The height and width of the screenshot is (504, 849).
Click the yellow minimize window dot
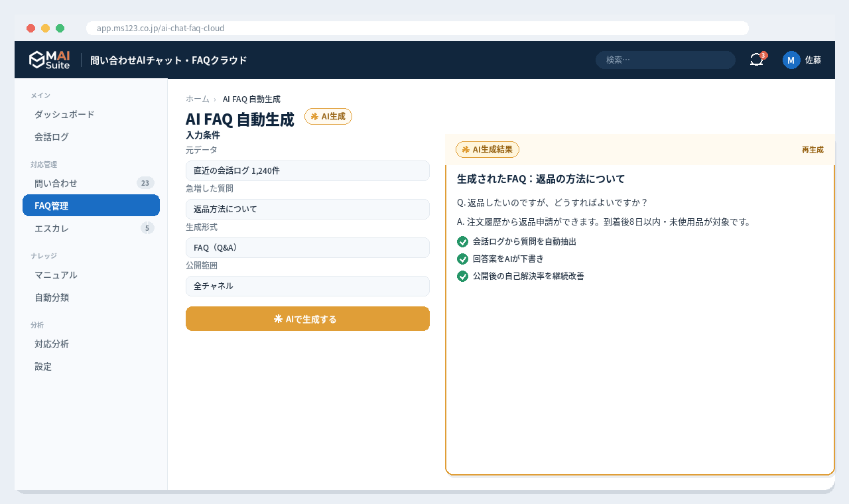pos(45,28)
